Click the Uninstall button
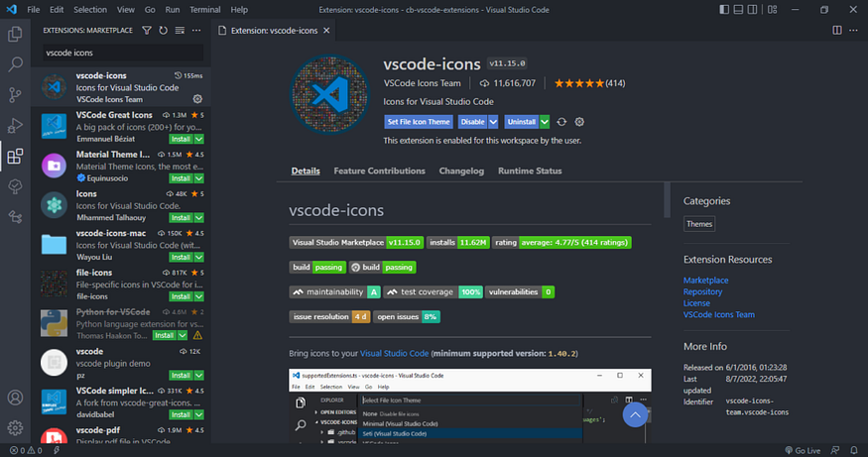 (x=522, y=122)
